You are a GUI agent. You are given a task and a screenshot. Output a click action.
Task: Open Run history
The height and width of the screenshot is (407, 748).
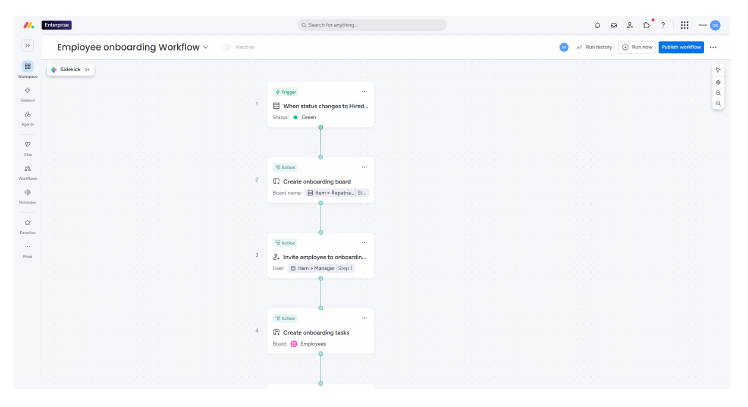[594, 47]
